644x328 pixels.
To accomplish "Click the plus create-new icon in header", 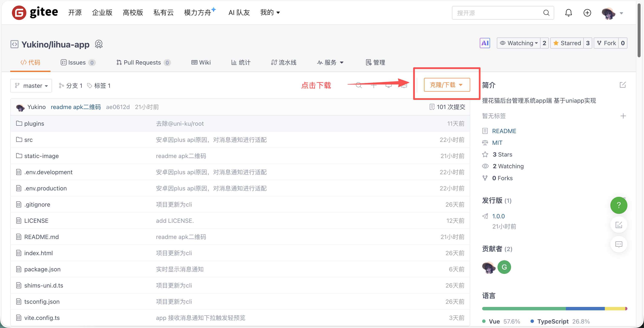I will (587, 13).
